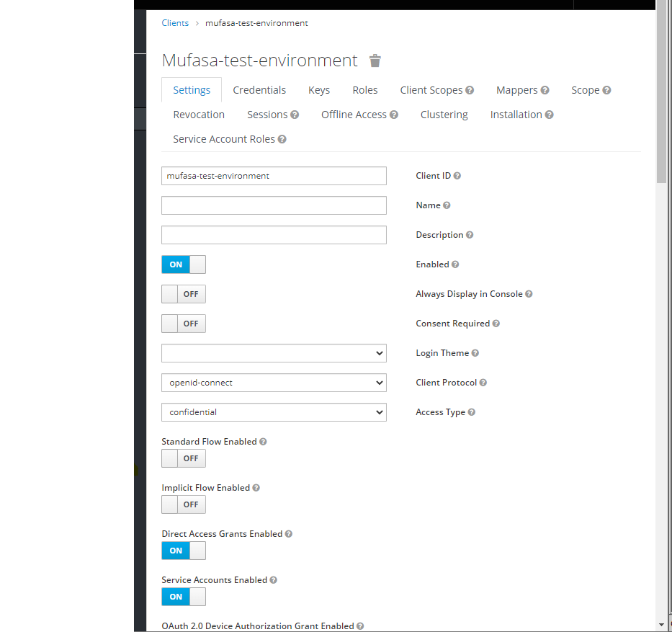
Task: Open the Clustering tab
Action: pos(444,115)
